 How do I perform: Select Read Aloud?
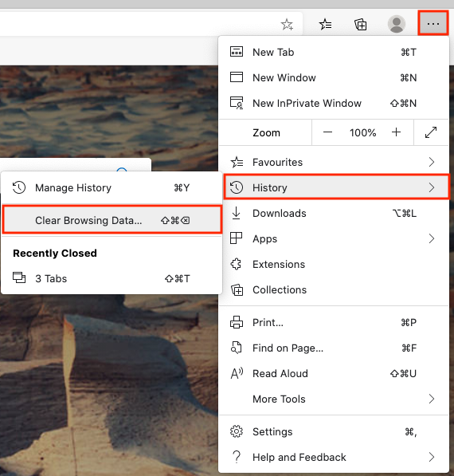pyautogui.click(x=333, y=373)
